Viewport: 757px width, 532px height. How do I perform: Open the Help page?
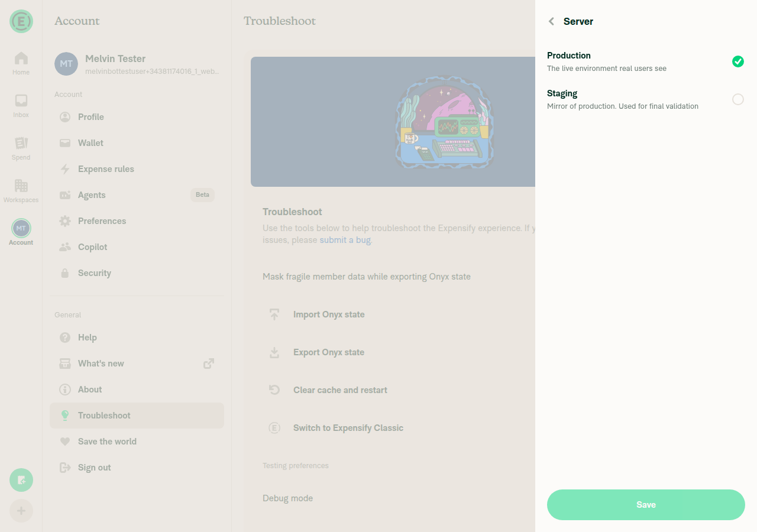[137, 338]
